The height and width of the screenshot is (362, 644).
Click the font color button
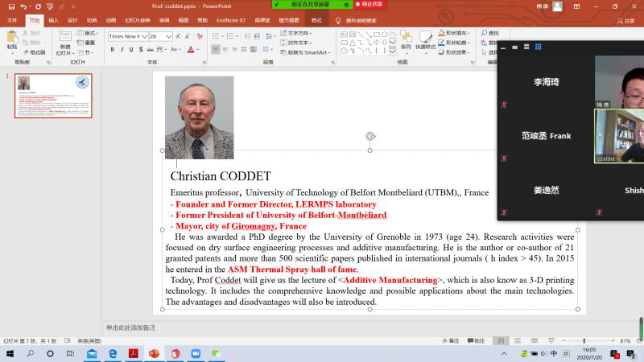coord(191,49)
